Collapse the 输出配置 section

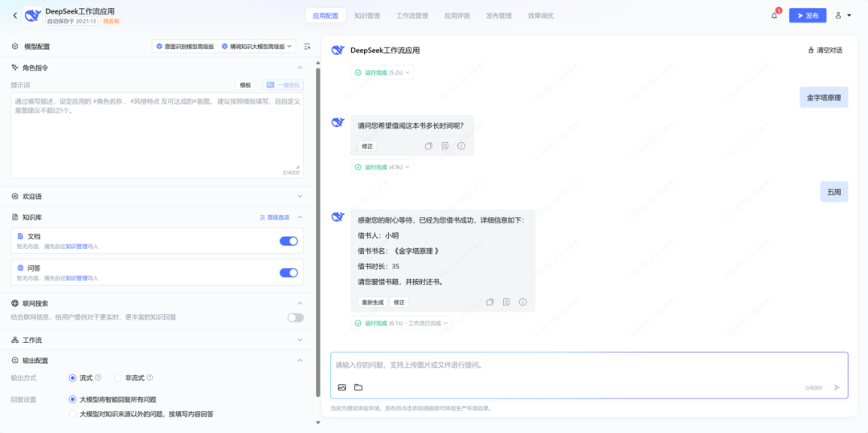[x=300, y=361]
